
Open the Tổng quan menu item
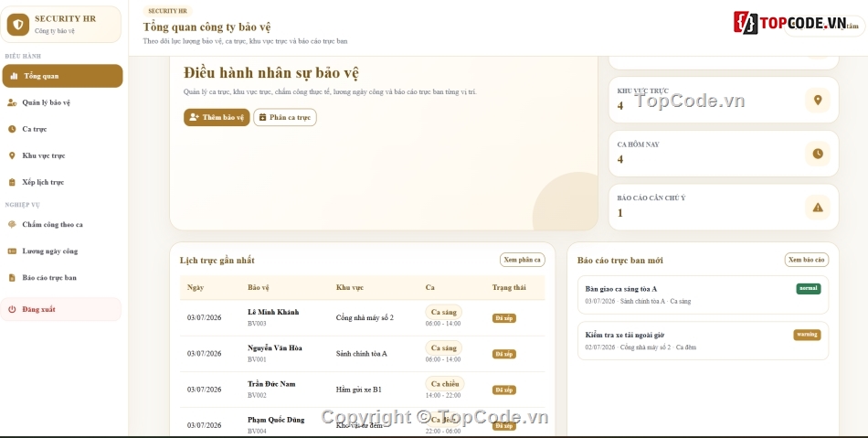62,76
